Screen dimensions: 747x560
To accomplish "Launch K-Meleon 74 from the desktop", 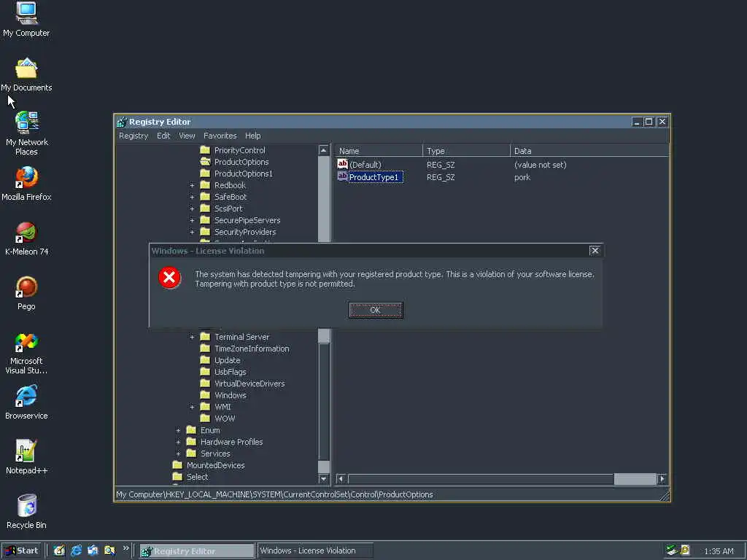I will pyautogui.click(x=26, y=238).
